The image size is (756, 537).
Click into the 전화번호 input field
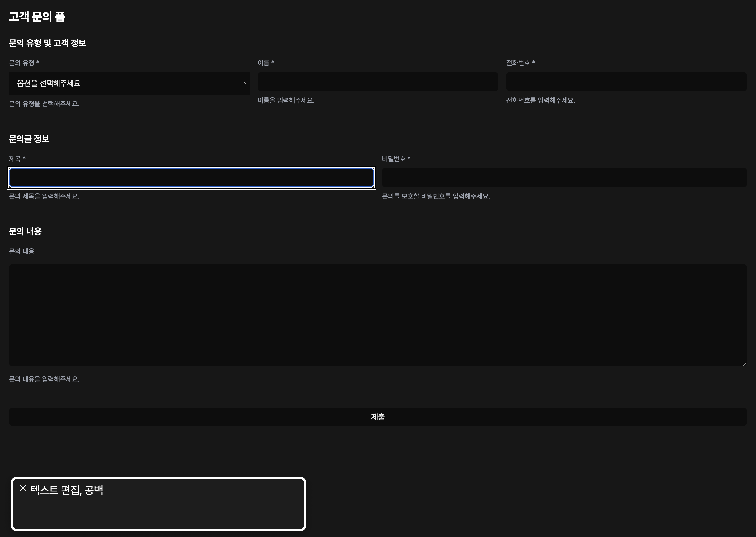coord(626,82)
